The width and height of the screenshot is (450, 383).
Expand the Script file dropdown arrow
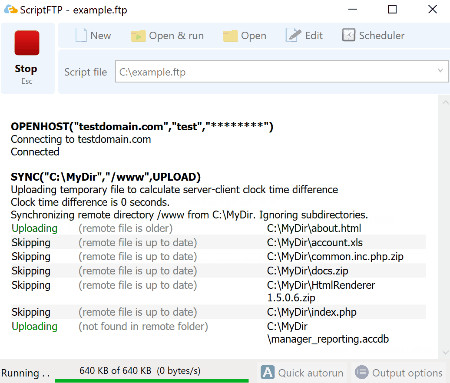pos(440,71)
